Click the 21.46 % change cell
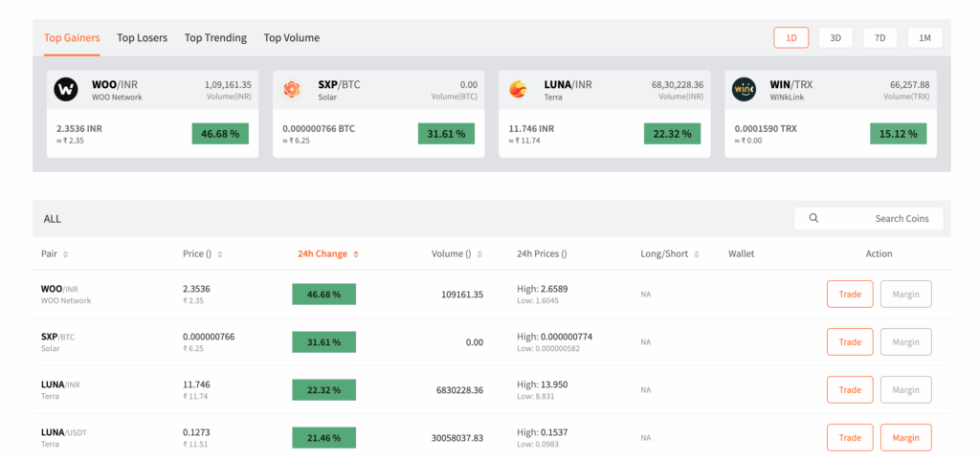Viewport: 980px width, 460px height. tap(323, 438)
